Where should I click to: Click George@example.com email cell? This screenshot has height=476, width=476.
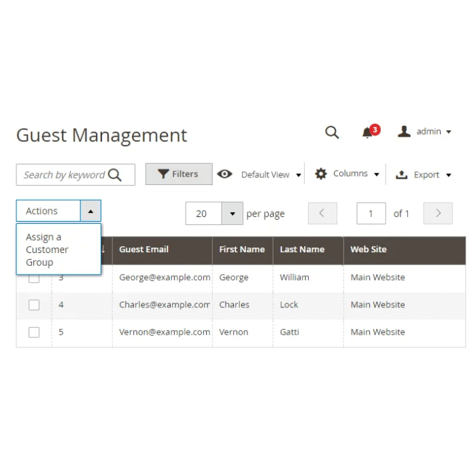(165, 277)
